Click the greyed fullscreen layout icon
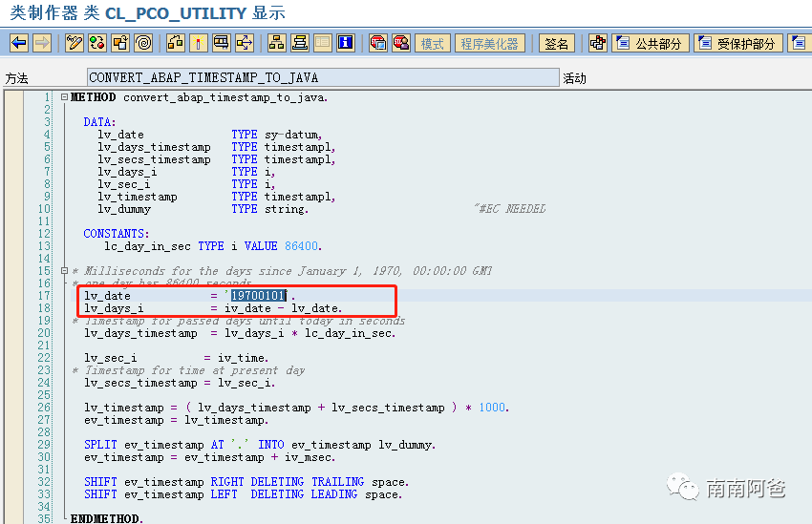Screen dimensions: 812x524 pos(323,43)
